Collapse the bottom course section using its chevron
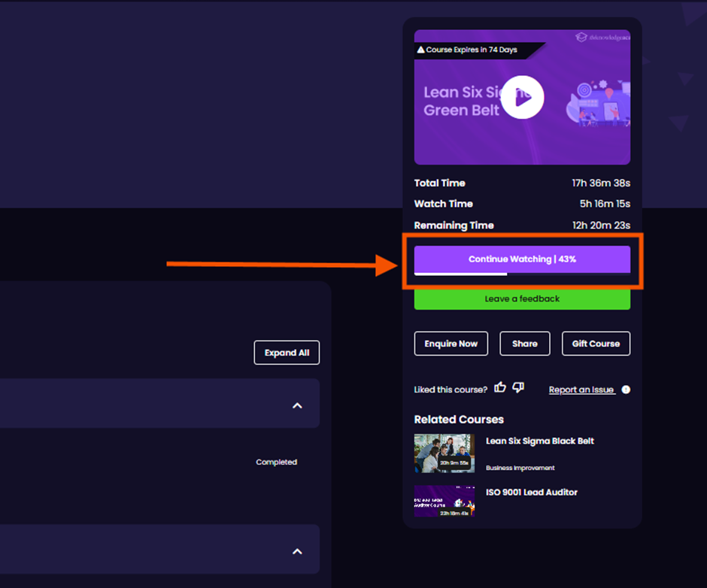The width and height of the screenshot is (707, 588). 297,550
